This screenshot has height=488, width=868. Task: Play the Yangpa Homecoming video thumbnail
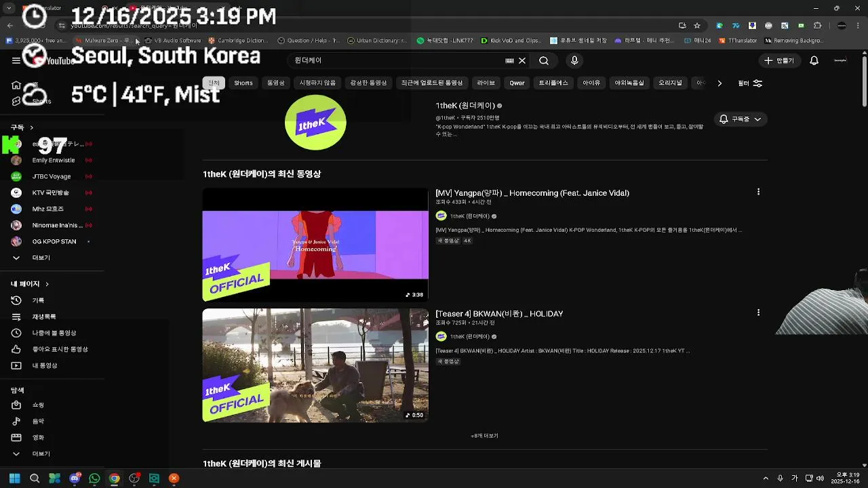[x=315, y=245]
